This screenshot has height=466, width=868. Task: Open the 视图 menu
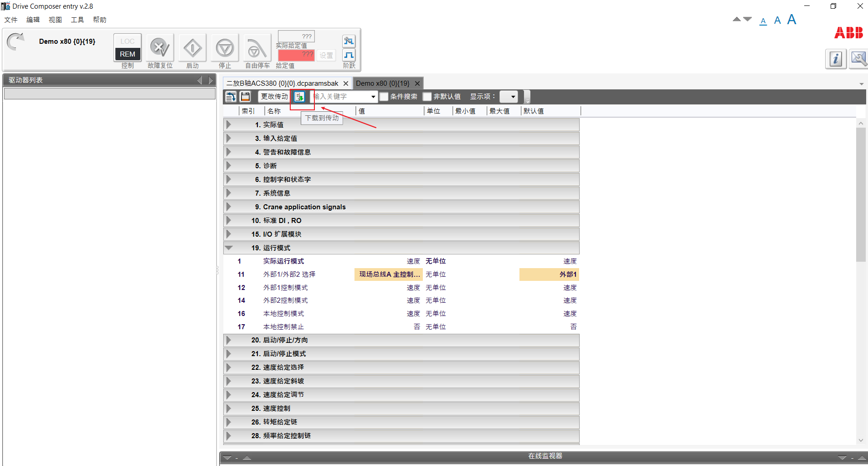click(55, 20)
